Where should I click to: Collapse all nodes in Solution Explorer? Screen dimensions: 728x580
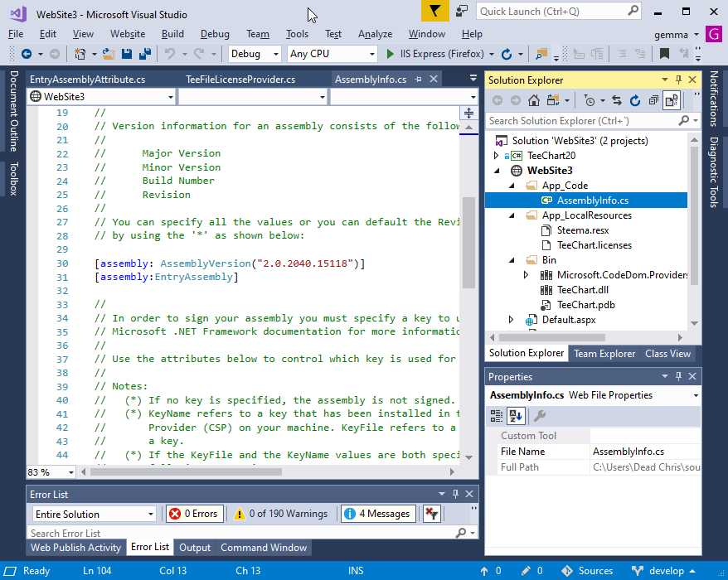pyautogui.click(x=653, y=100)
